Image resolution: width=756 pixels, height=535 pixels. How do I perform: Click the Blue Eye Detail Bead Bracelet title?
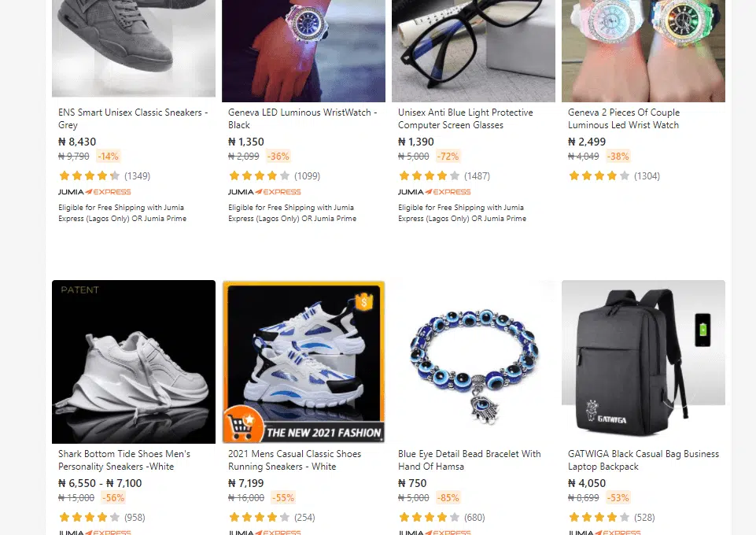[469, 459]
